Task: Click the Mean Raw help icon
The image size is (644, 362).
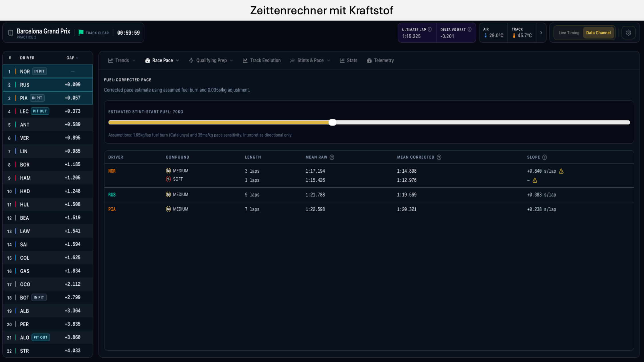Action: coord(332,157)
